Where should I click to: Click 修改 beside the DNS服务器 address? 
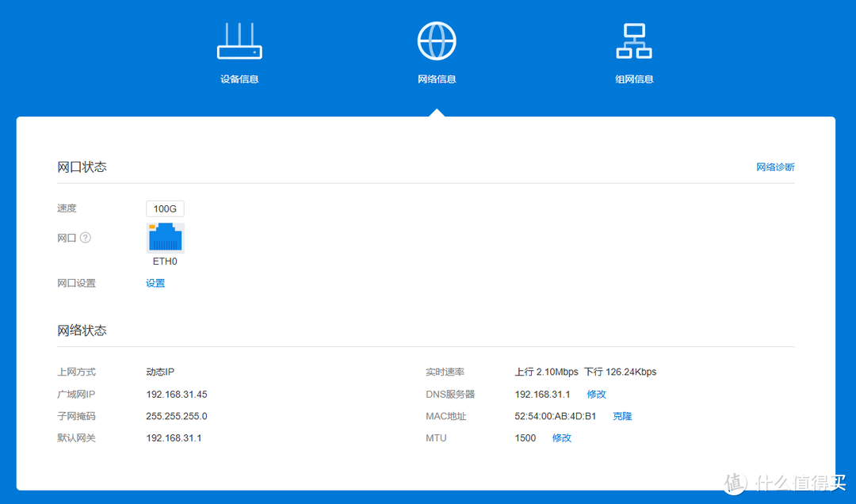point(596,394)
